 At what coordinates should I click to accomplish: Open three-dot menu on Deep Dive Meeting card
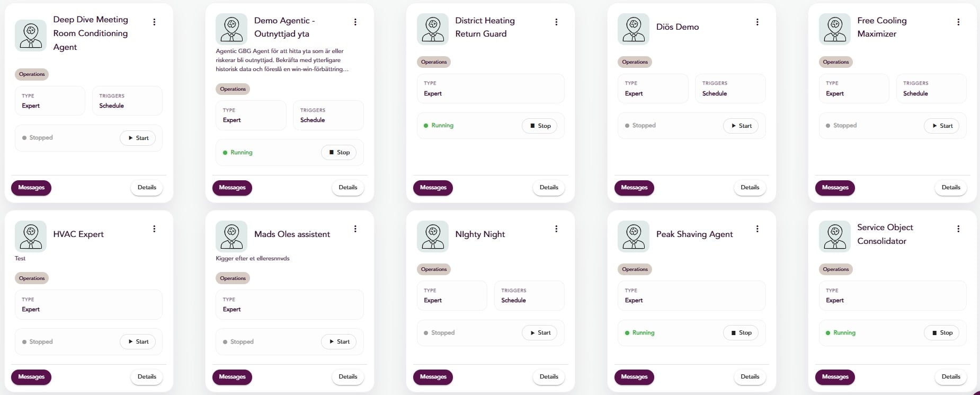pyautogui.click(x=154, y=22)
